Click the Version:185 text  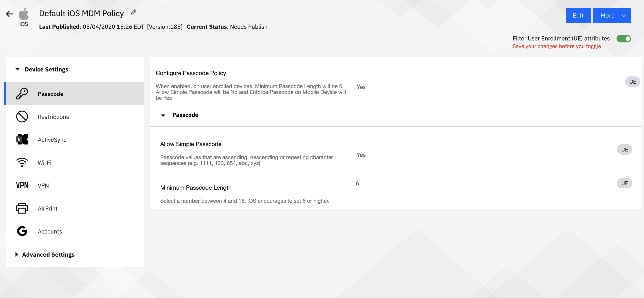(165, 27)
